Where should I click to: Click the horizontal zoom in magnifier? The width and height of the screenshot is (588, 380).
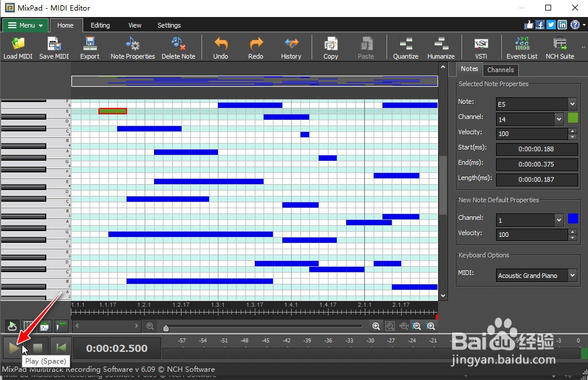click(376, 326)
